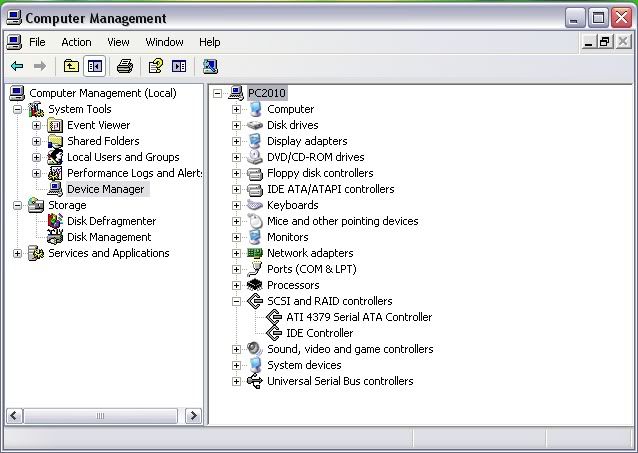Select the System devices label
This screenshot has width=638, height=453.
click(304, 365)
